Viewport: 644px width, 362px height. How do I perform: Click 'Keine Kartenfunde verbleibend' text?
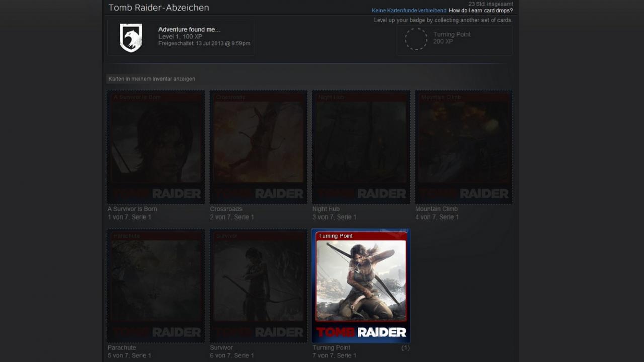409,11
